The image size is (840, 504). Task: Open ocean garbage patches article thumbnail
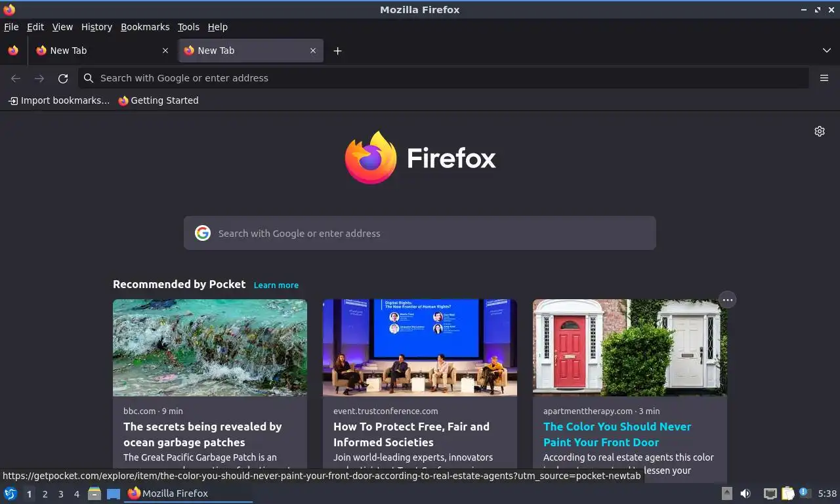pyautogui.click(x=210, y=348)
